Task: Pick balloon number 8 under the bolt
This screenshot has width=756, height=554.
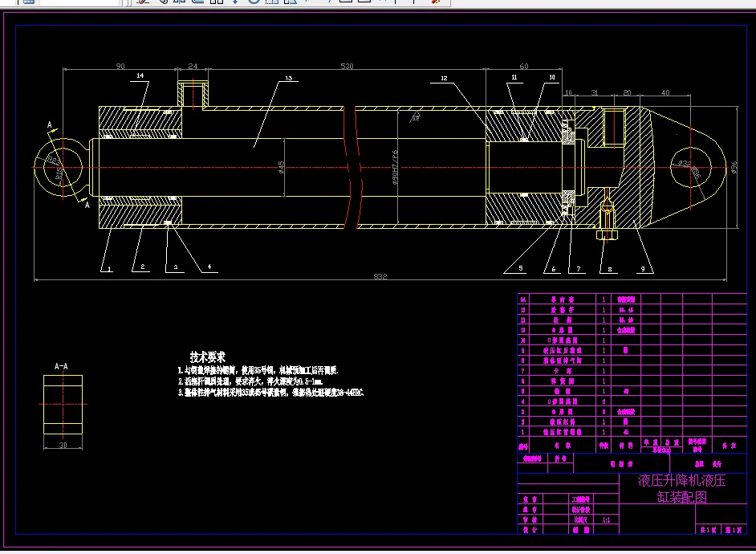Action: click(x=610, y=269)
